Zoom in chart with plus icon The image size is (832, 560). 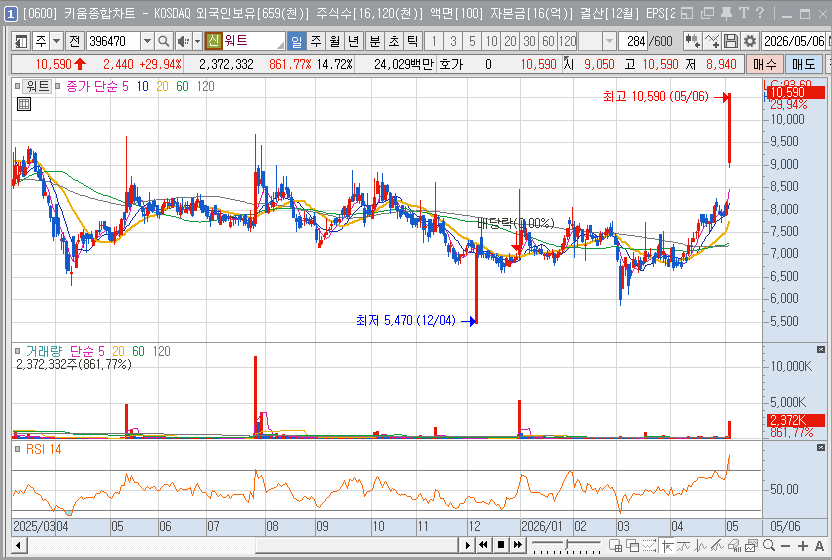803,546
